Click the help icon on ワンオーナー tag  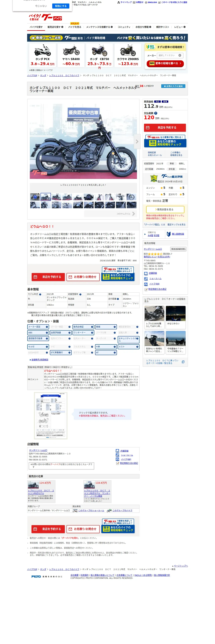pos(92,333)
